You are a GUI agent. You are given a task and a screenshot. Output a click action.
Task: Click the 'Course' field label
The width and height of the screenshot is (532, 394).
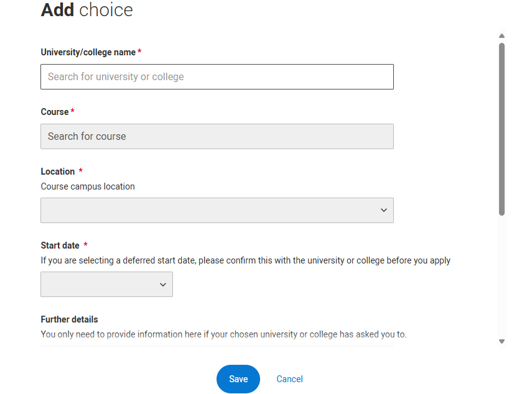(55, 112)
